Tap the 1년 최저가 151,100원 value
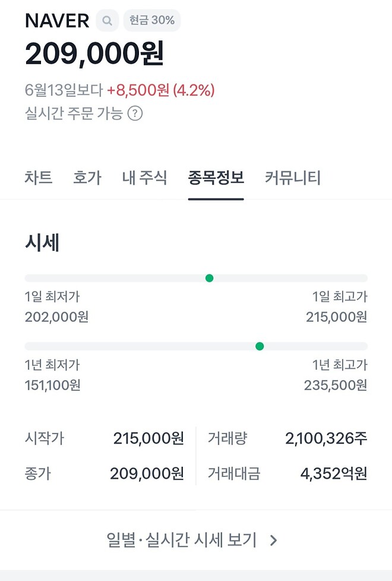This screenshot has height=581, width=392. pyautogui.click(x=53, y=385)
